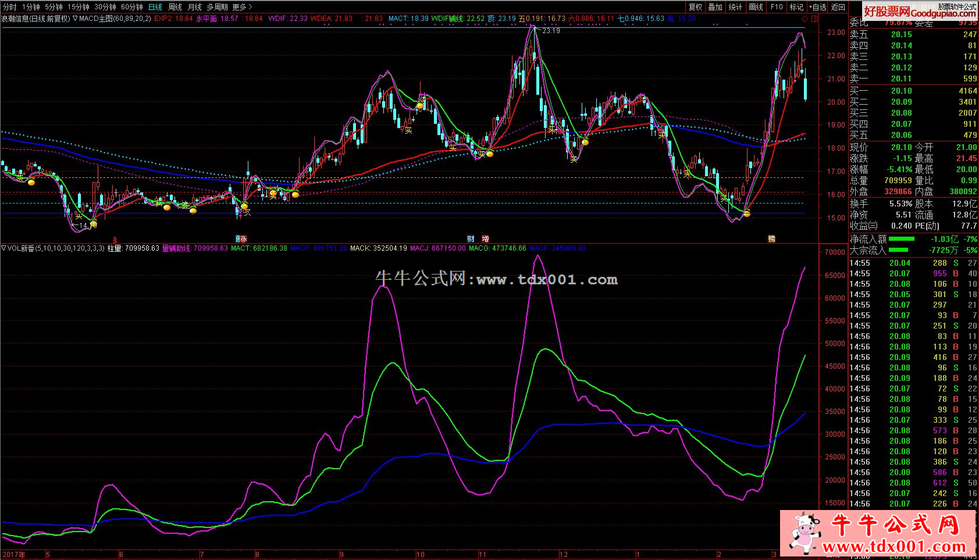Viewport: 979px width, 560px height.
Task: Click the 买五 order row at 20.06
Action: (913, 135)
